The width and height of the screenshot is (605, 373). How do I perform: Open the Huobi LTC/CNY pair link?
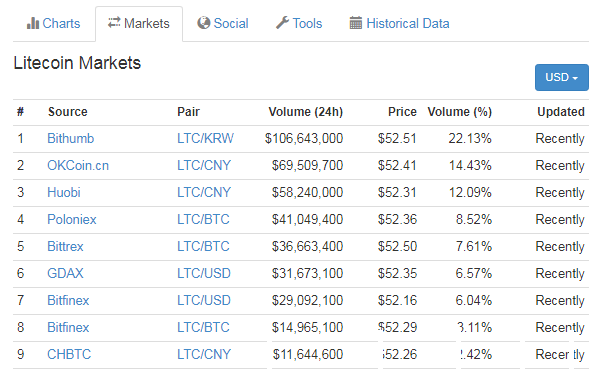pyautogui.click(x=204, y=192)
